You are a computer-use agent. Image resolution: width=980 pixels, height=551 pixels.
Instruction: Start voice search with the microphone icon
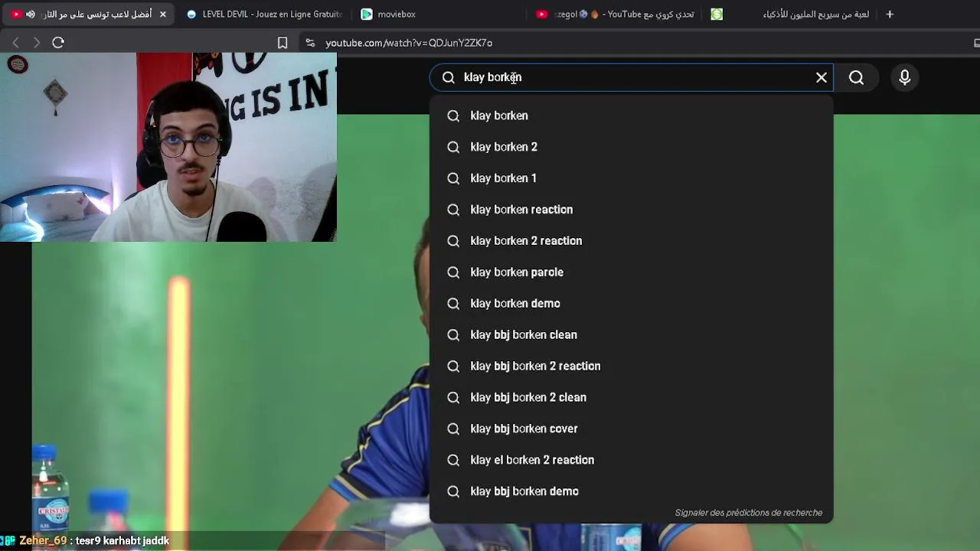pos(904,77)
